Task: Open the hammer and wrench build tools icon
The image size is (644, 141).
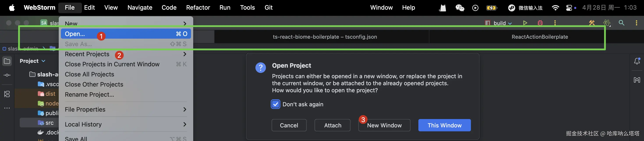Action: (x=592, y=23)
